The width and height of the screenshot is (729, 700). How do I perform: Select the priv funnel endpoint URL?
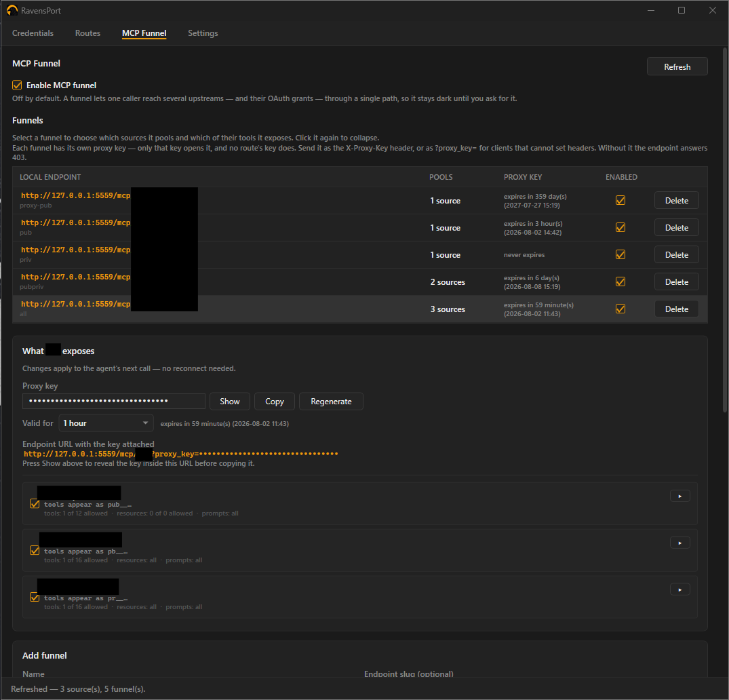coord(75,250)
